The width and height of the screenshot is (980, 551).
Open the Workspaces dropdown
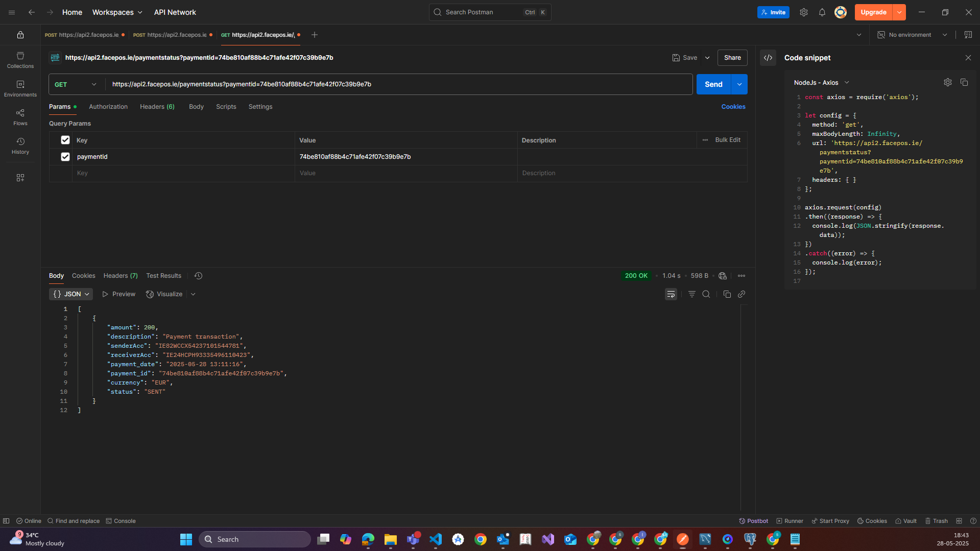coord(117,12)
